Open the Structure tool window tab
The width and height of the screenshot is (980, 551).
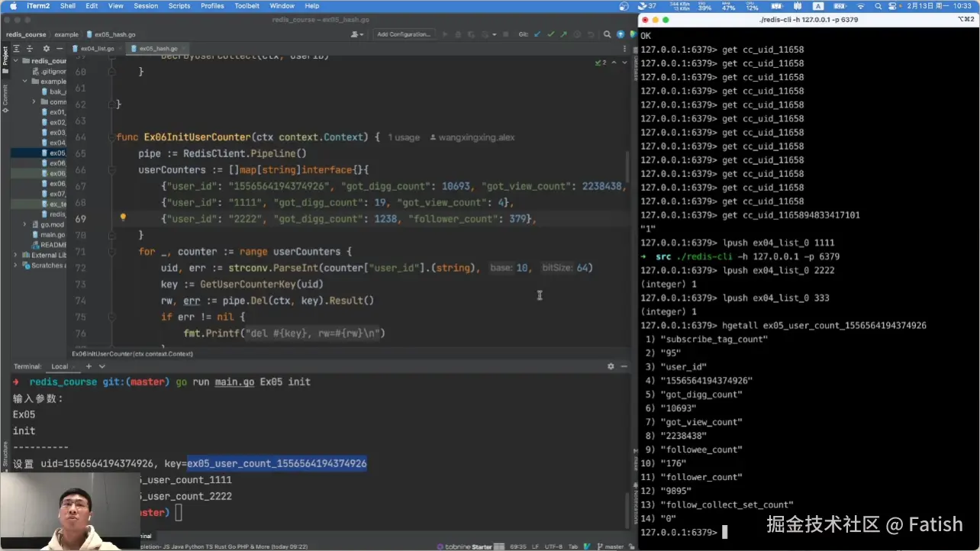click(x=5, y=458)
